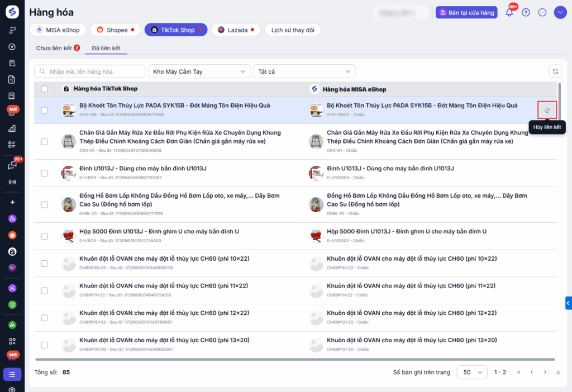Switch to the Shopee tab
Screen dimensions: 572x392
(115, 30)
